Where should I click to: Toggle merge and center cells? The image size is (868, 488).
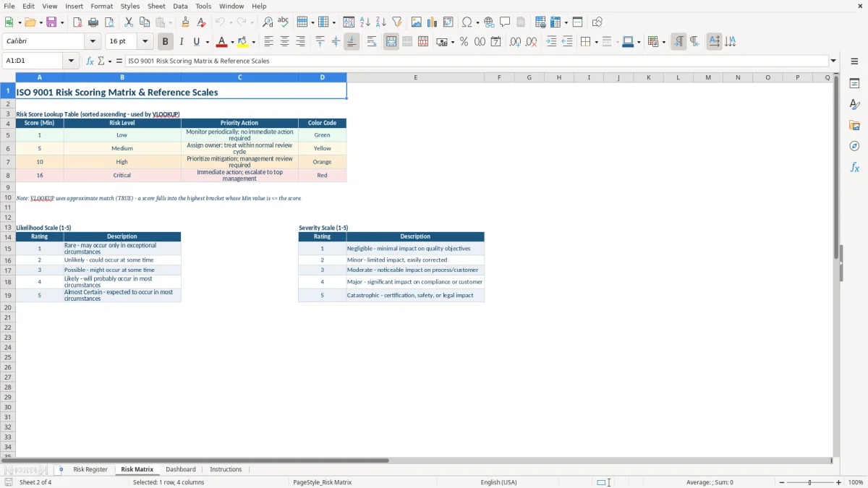click(391, 42)
